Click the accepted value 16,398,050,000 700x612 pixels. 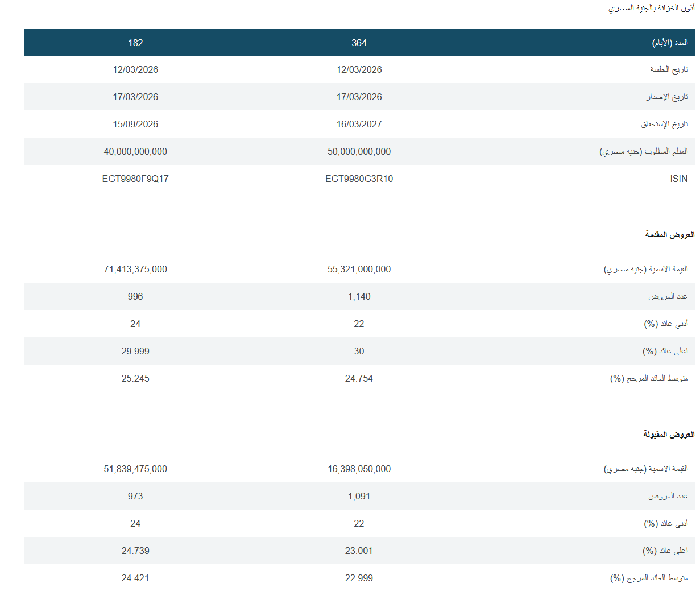click(x=359, y=469)
